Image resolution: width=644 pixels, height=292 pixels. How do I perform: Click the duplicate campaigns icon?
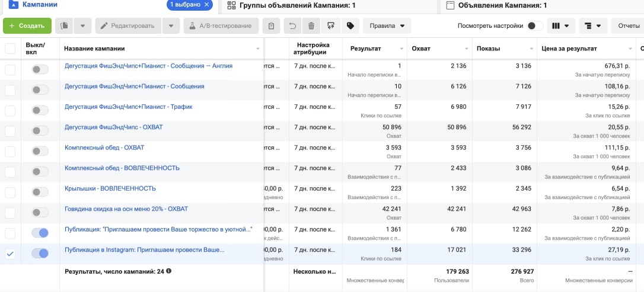(x=64, y=26)
